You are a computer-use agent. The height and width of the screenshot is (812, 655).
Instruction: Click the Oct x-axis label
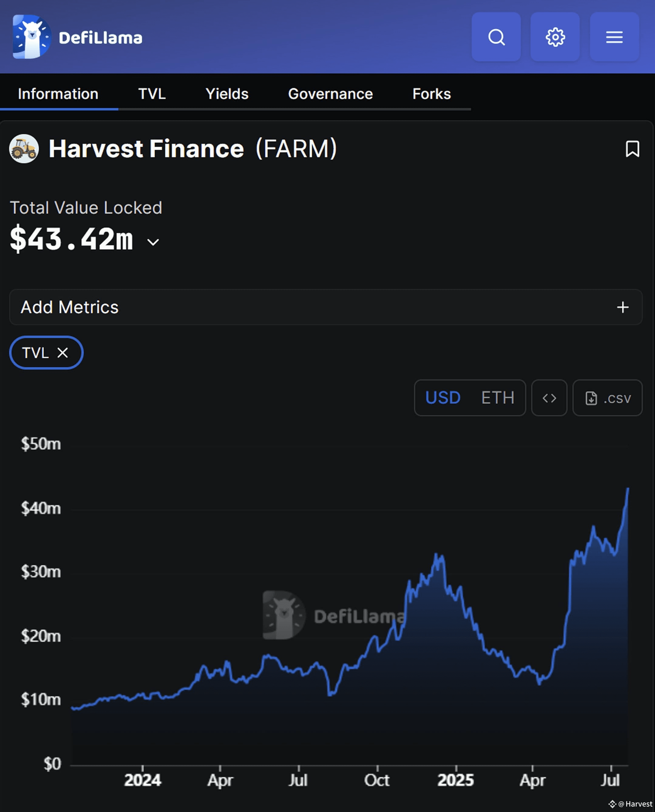pyautogui.click(x=377, y=780)
